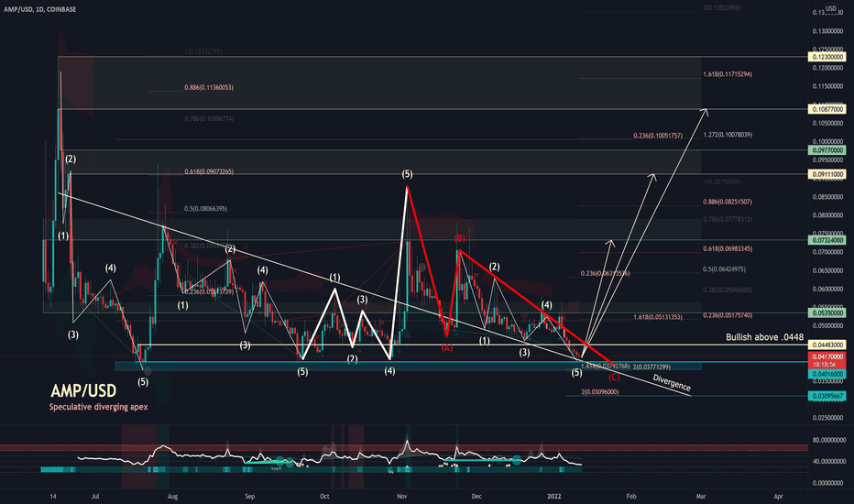The height and width of the screenshot is (504, 854).
Task: Click the Sep label on time axis
Action: tap(250, 497)
